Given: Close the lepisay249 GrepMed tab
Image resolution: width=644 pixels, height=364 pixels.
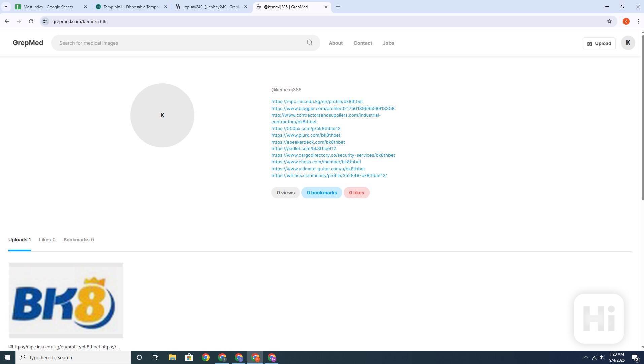Looking at the screenshot, I should [245, 7].
